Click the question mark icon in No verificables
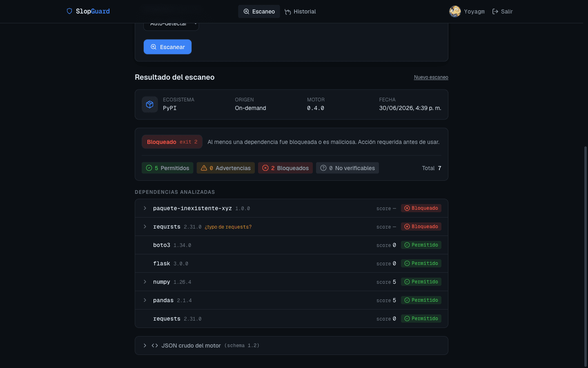This screenshot has height=368, width=588. tap(323, 168)
